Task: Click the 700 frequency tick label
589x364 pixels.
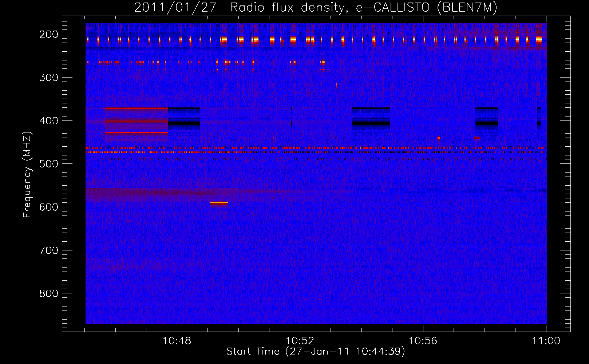Action: pyautogui.click(x=49, y=250)
